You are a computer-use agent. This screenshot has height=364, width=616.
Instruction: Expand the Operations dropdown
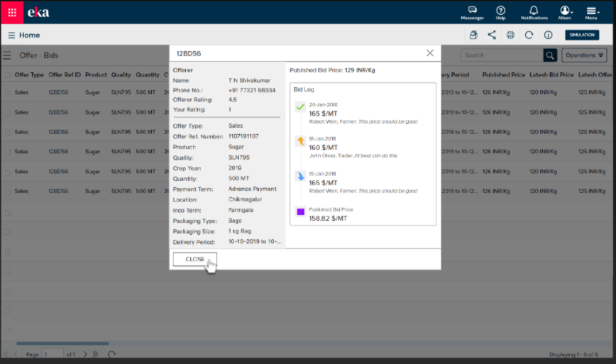(x=585, y=55)
